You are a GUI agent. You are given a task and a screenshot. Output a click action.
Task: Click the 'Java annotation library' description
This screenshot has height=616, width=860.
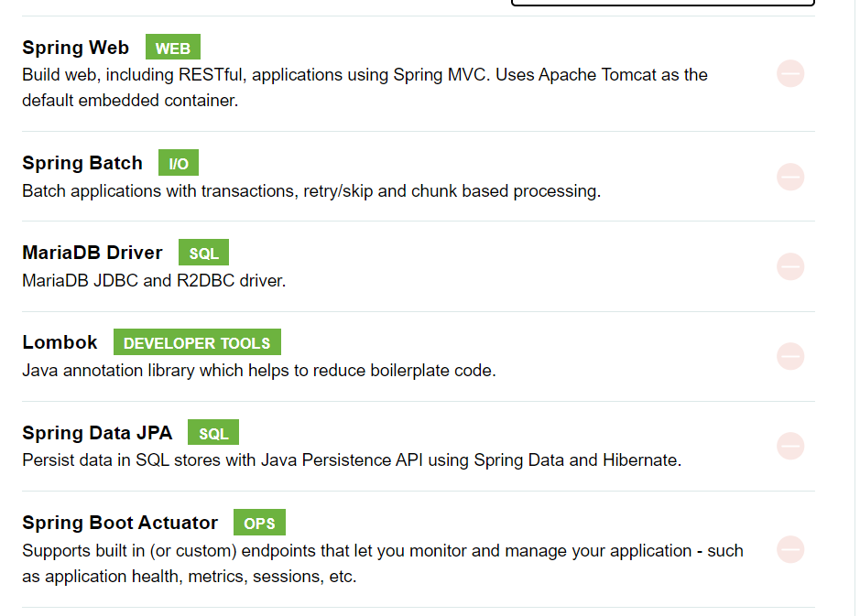click(259, 371)
